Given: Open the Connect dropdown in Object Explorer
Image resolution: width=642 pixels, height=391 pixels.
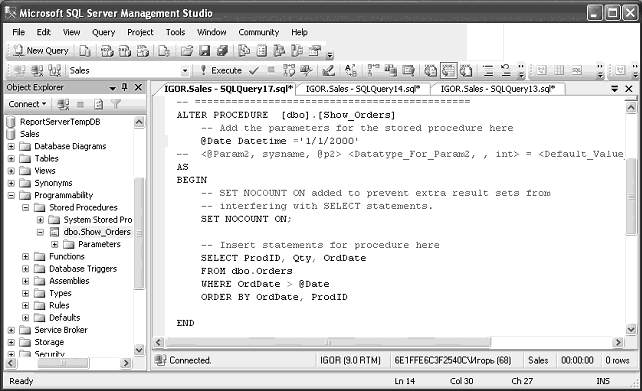Looking at the screenshot, I should pos(27,104).
